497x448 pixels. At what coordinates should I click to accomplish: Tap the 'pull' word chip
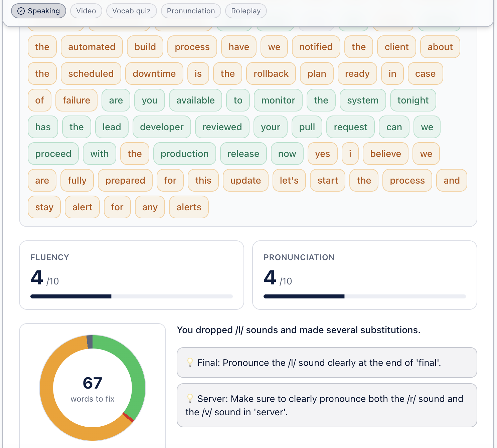click(x=307, y=127)
